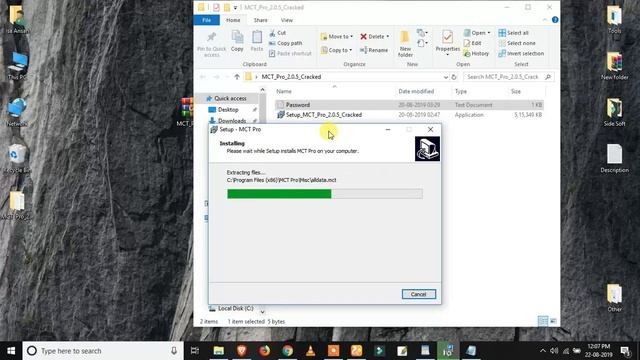Click Select none in ribbon
Image resolution: width=640 pixels, height=360 pixels.
click(517, 43)
